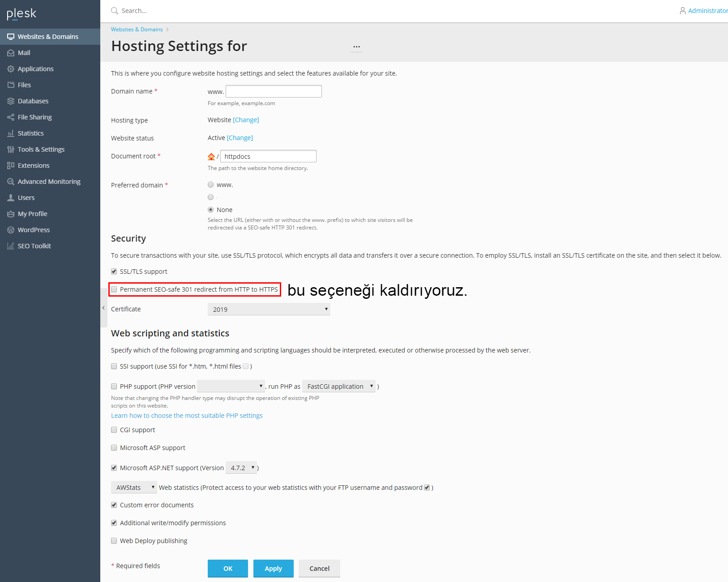728x582 pixels.
Task: Click the WordPress logo icon
Action: [11, 230]
